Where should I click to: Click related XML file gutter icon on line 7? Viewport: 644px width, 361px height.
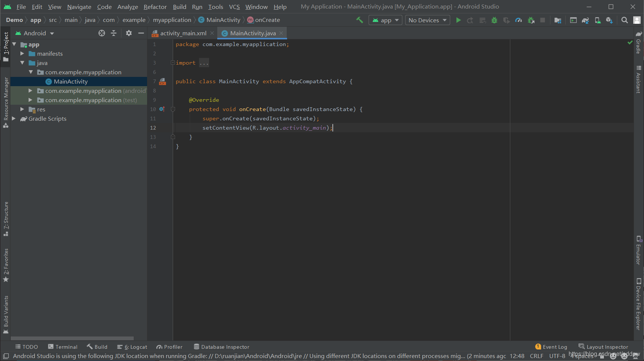163,81
